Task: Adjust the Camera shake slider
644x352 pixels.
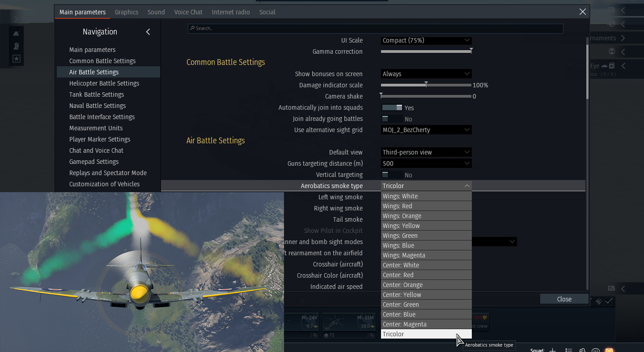Action: tap(426, 96)
